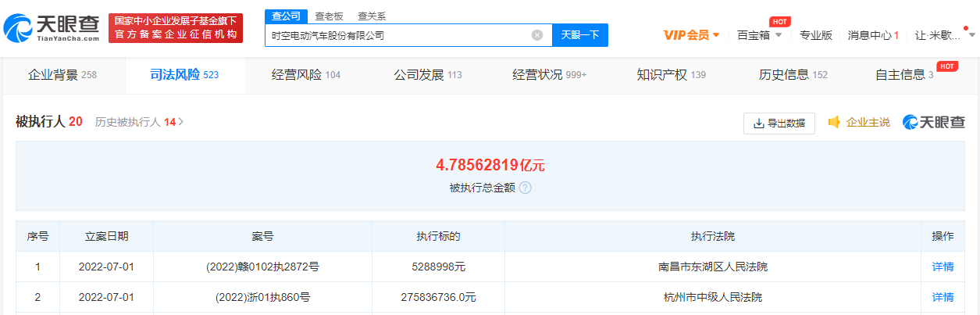Click the 天眼查 logo in the section header
Image resolution: width=980 pixels, height=315 pixels.
point(934,122)
